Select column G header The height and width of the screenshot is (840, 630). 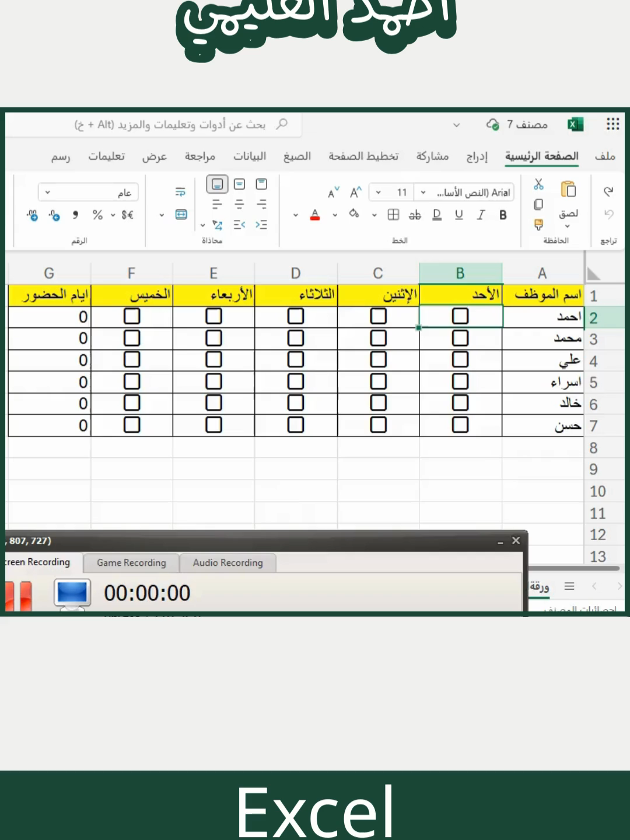49,274
